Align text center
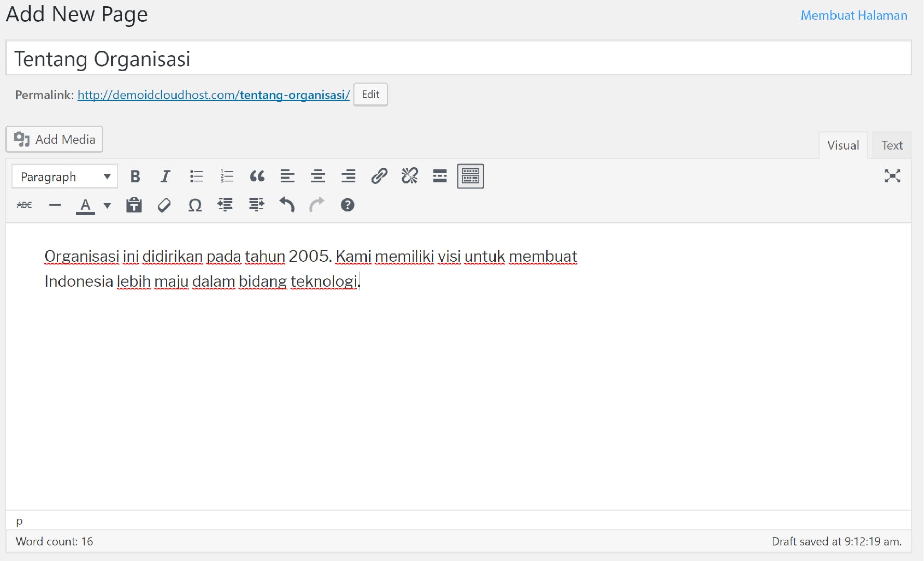This screenshot has height=561, width=924. tap(318, 177)
